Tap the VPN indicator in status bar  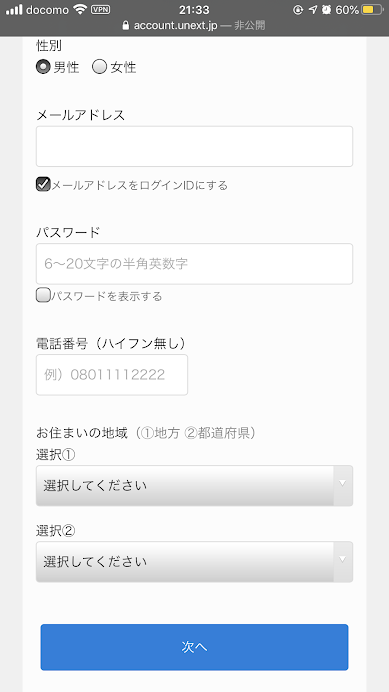point(100,9)
